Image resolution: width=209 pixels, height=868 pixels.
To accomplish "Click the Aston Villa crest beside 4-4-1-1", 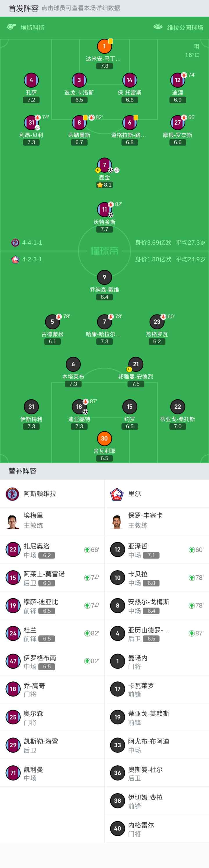I will 15,243.
